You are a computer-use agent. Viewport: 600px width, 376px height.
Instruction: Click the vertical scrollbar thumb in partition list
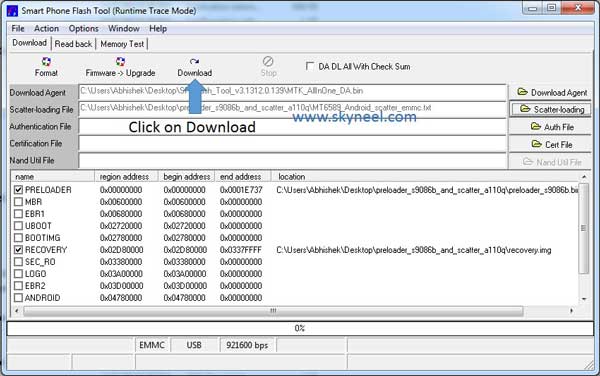pos(583,228)
